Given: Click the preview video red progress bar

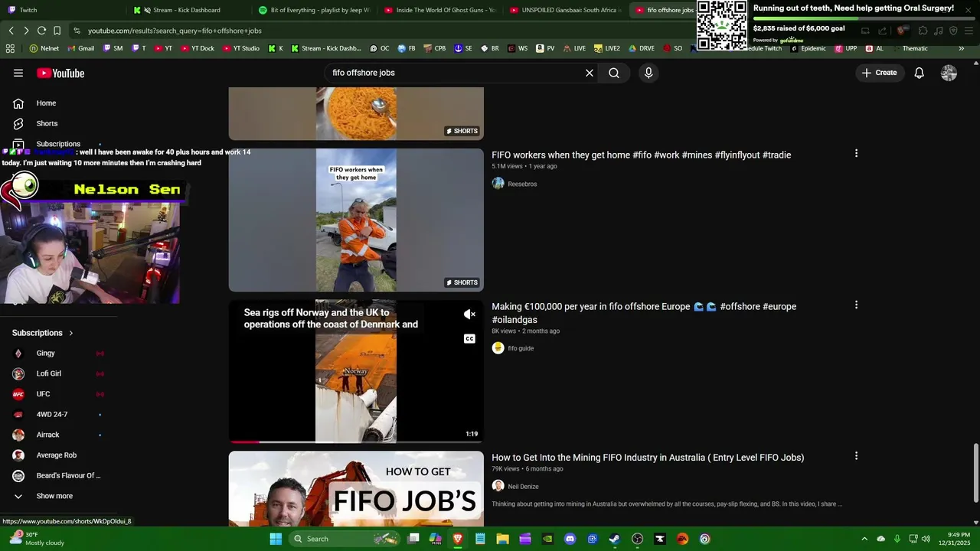Looking at the screenshot, I should point(245,442).
